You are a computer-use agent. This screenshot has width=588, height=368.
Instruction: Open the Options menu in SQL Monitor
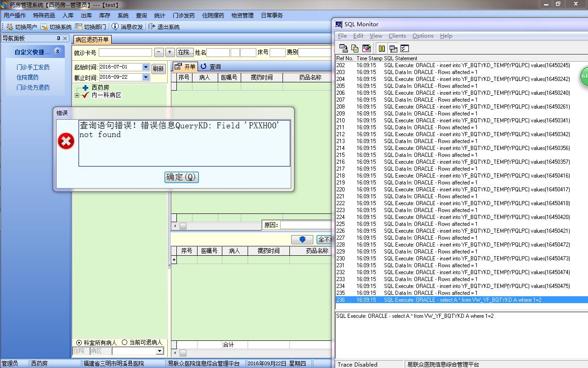tap(423, 36)
